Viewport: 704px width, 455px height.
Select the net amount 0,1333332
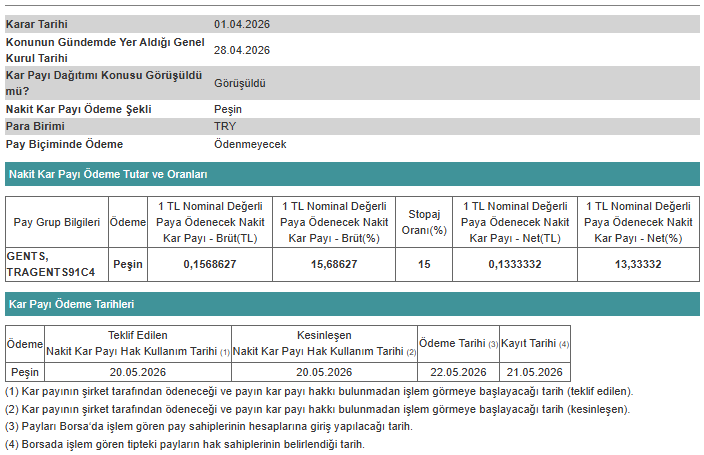pos(515,264)
